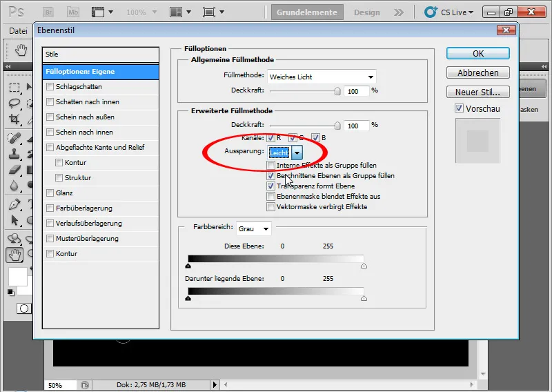Collapse the left tools panel arrows
This screenshot has height=392, width=552.
pos(8,66)
